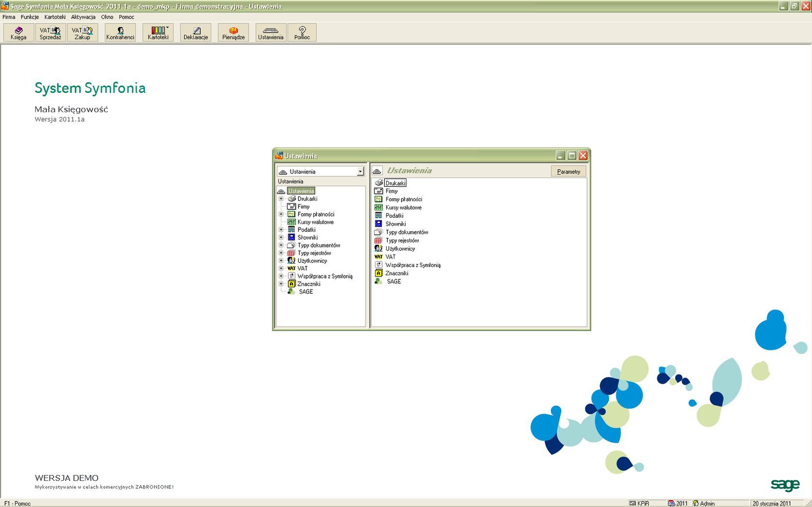Expand the Typy dokumentów tree node
Screen dimensions: 812x507
tap(281, 245)
